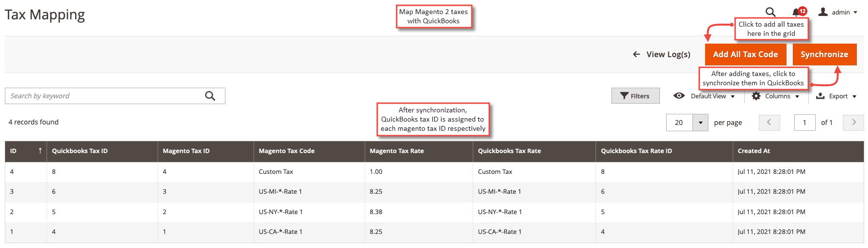This screenshot has width=868, height=248.
Task: Sort by Magento Tax Rate column
Action: [418, 151]
